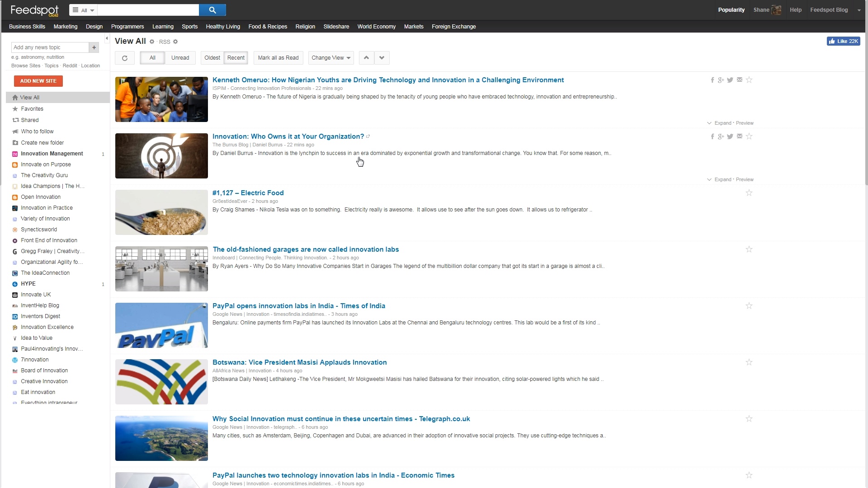Toggle Unread filter
The width and height of the screenshot is (868, 488).
[x=180, y=58]
